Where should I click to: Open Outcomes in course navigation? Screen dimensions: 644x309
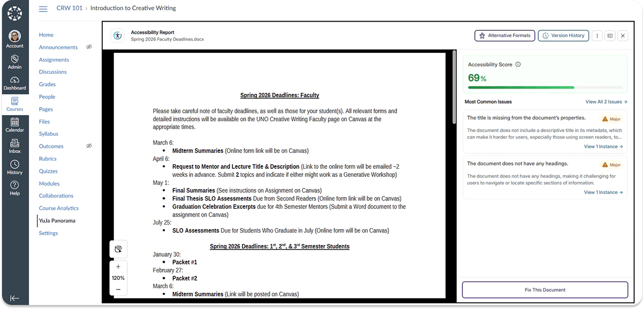click(51, 146)
